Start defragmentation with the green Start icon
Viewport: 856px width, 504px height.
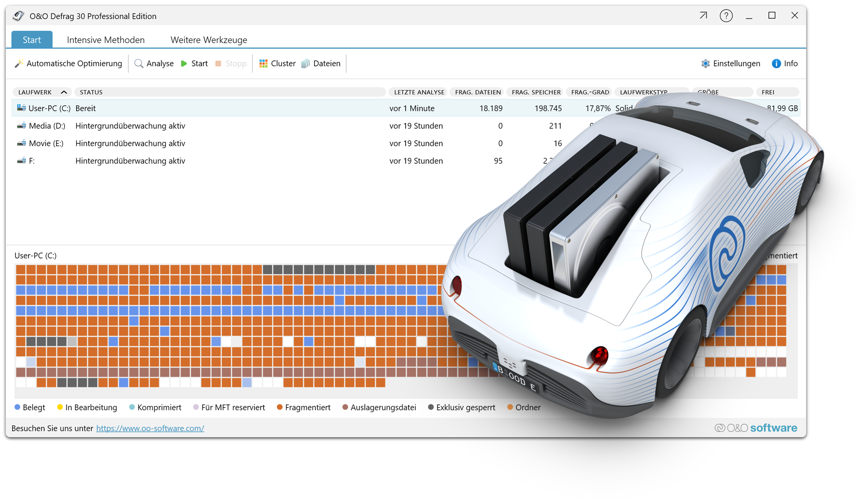pos(183,63)
